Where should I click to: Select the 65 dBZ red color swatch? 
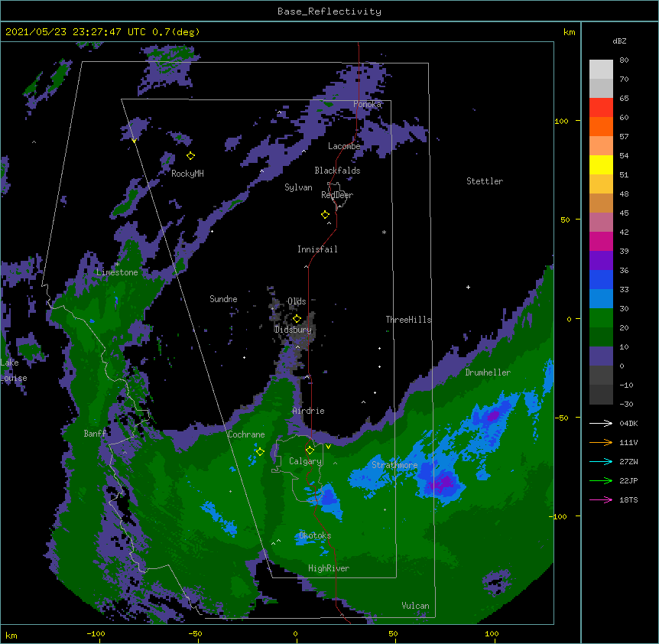pos(601,108)
